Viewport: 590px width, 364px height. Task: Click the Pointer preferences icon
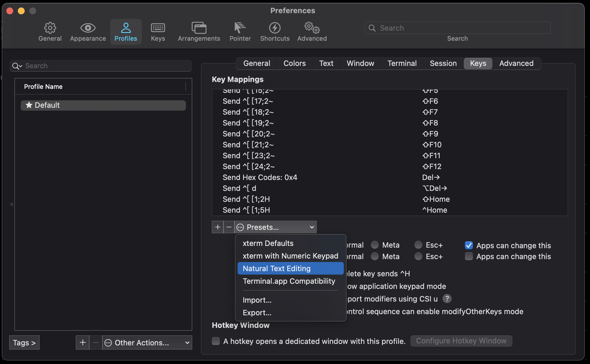240,32
